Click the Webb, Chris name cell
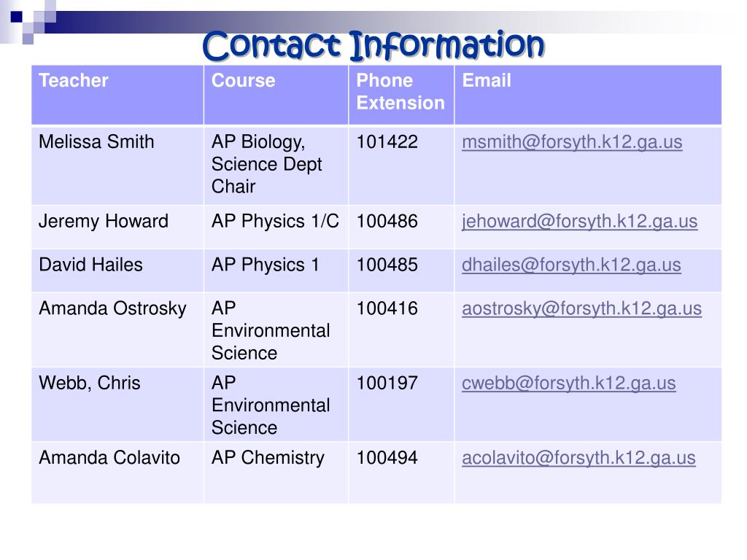Image resolution: width=747 pixels, height=560 pixels. (117, 404)
